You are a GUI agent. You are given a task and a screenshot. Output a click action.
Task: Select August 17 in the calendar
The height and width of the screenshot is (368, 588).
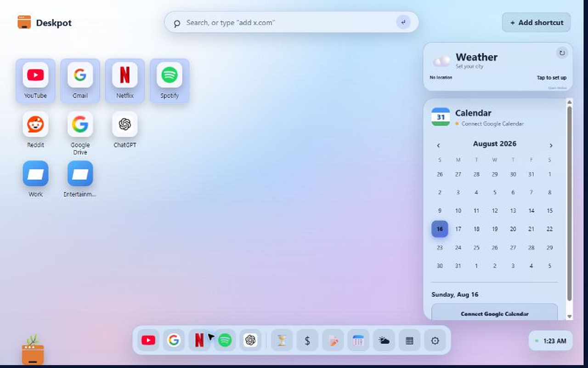458,229
